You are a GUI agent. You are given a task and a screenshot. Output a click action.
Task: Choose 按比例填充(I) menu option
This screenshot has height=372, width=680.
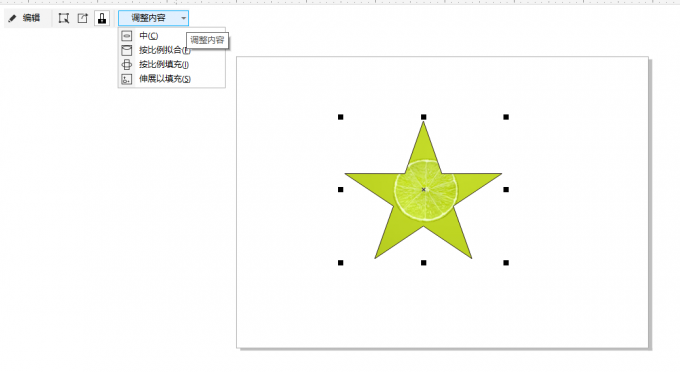(171, 65)
